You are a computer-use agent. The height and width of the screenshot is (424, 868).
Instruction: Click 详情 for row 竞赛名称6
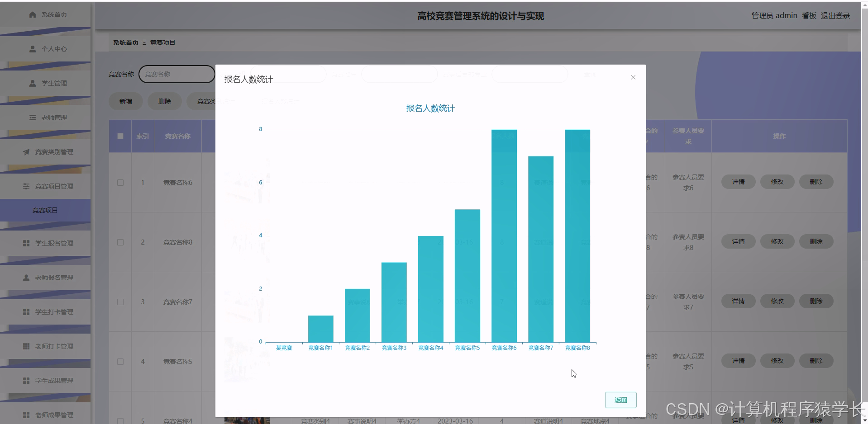click(738, 182)
